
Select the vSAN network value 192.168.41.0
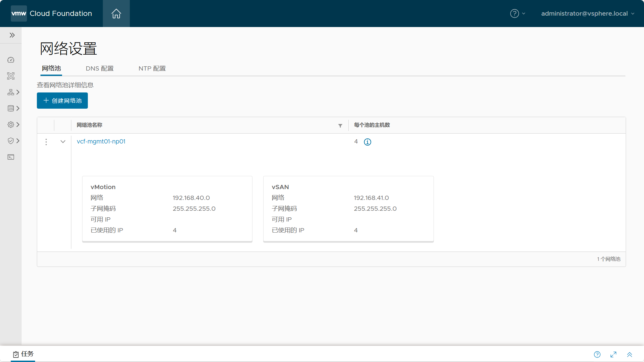(x=371, y=198)
